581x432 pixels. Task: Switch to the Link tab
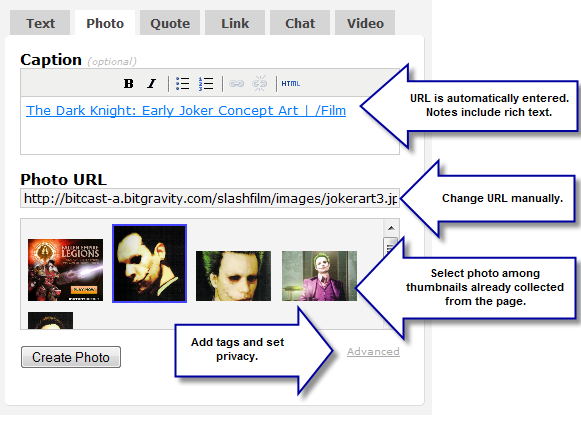(x=235, y=23)
